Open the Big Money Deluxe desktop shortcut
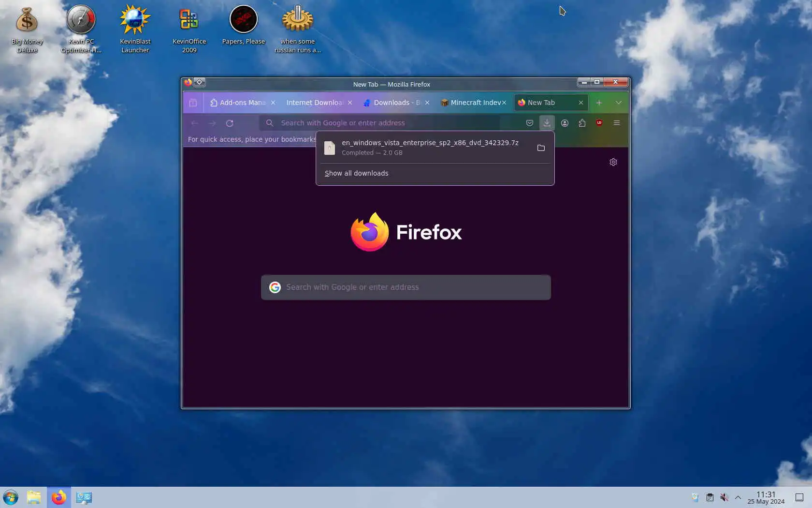812x508 pixels. point(27,29)
